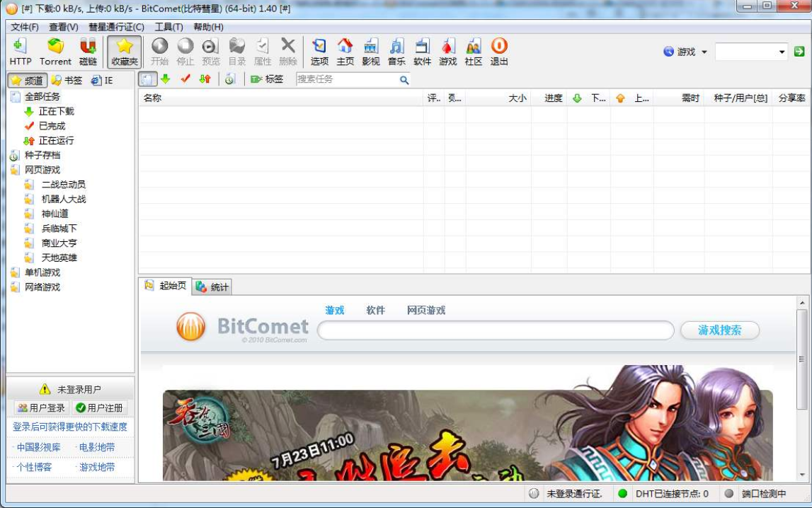
Task: Click the 标签 tags button
Action: 267,79
